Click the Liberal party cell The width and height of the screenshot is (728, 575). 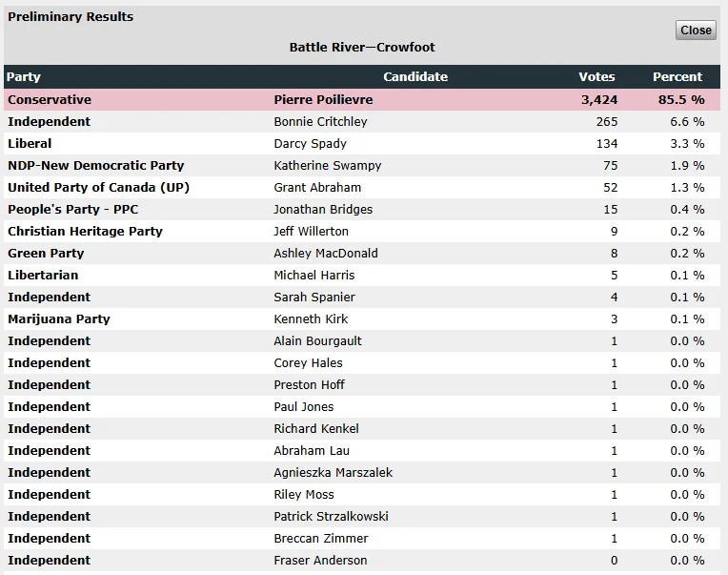tap(30, 143)
